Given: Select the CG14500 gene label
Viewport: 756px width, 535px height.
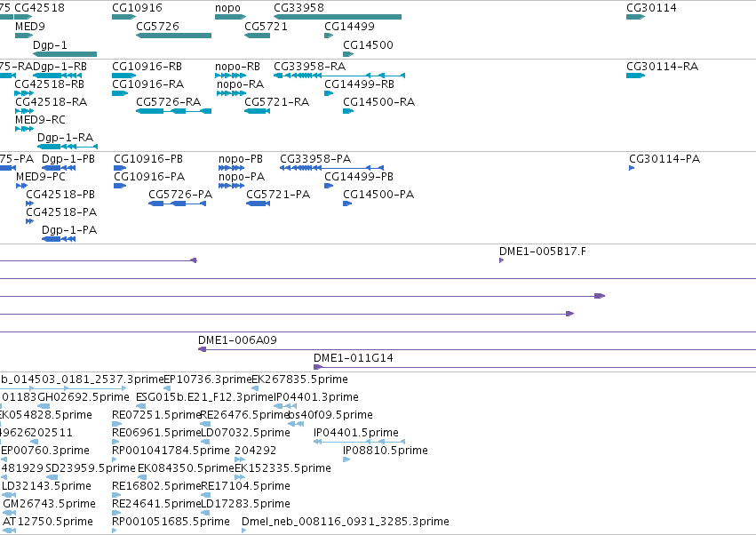Looking at the screenshot, I should point(368,44).
